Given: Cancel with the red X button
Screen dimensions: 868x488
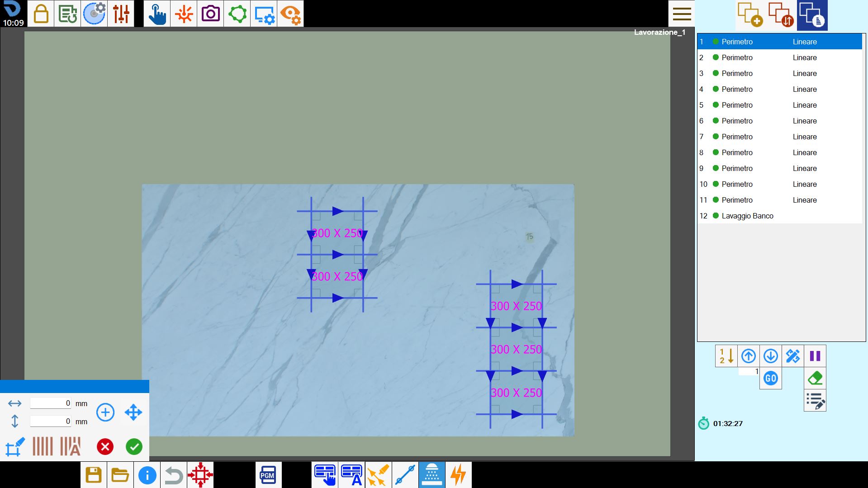Looking at the screenshot, I should (105, 447).
